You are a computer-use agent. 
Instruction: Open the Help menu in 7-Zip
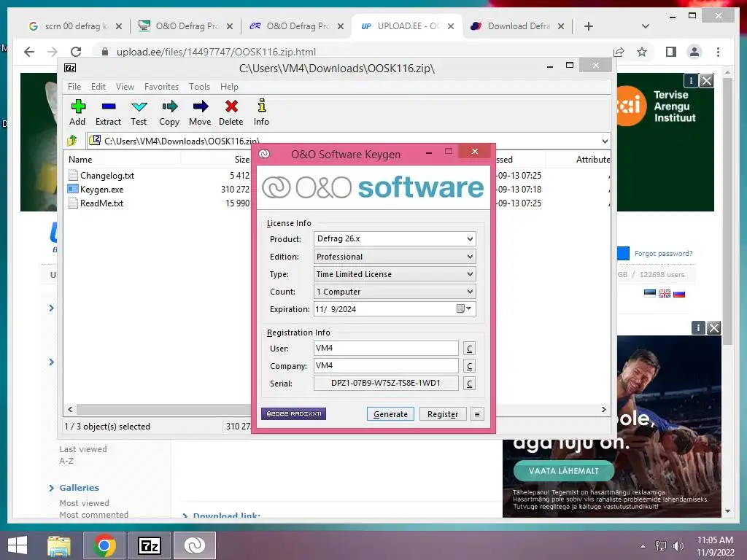pos(229,87)
